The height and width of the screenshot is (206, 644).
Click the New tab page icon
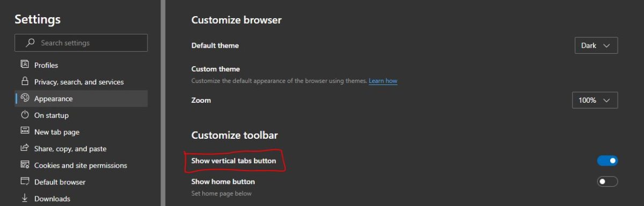tap(25, 131)
